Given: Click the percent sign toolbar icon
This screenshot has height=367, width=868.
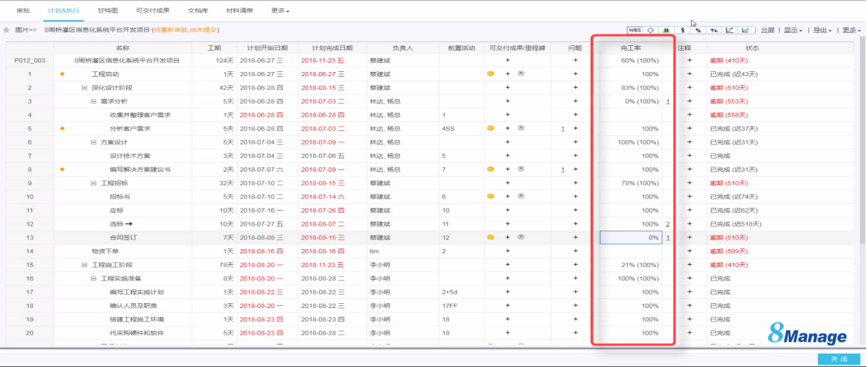Looking at the screenshot, I should click(698, 30).
